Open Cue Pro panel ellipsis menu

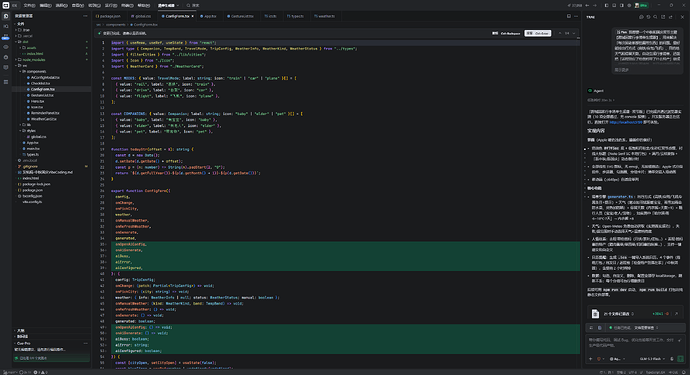pyautogui.click(x=85, y=343)
